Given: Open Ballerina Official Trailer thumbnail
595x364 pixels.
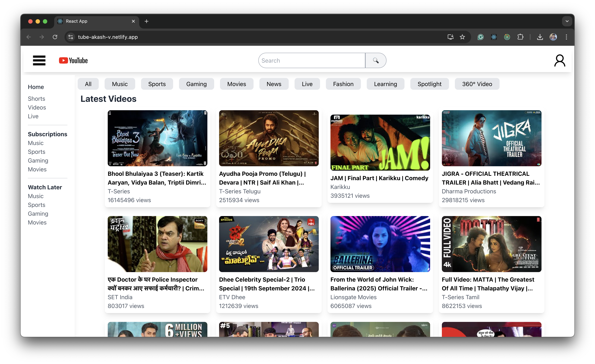Looking at the screenshot, I should [x=380, y=244].
